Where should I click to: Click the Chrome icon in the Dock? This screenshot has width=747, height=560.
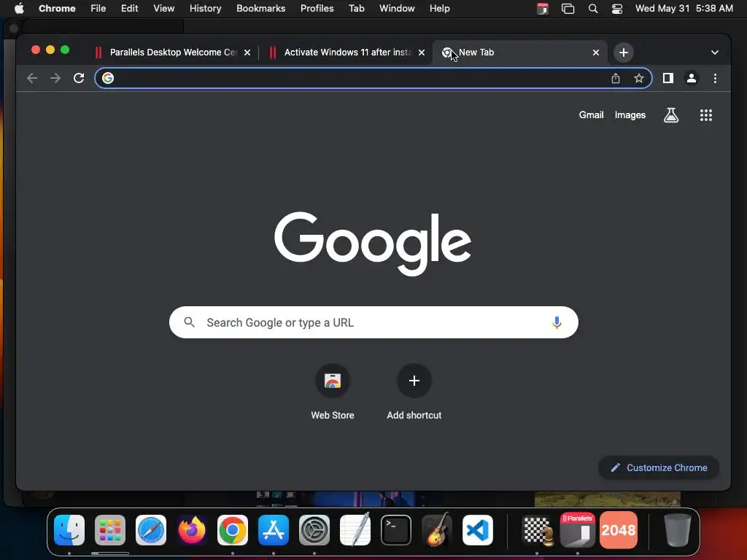point(233,530)
